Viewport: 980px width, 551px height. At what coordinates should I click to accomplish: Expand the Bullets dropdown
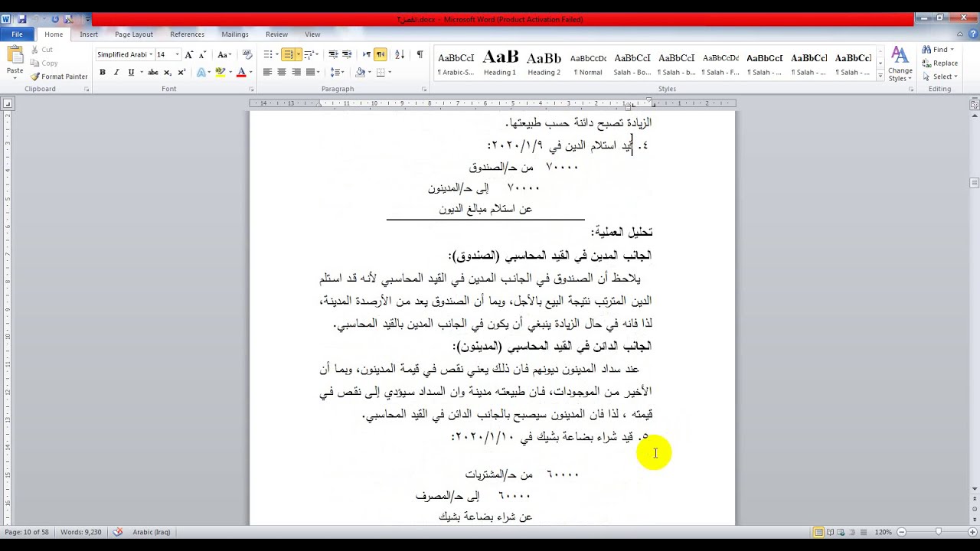(x=276, y=54)
